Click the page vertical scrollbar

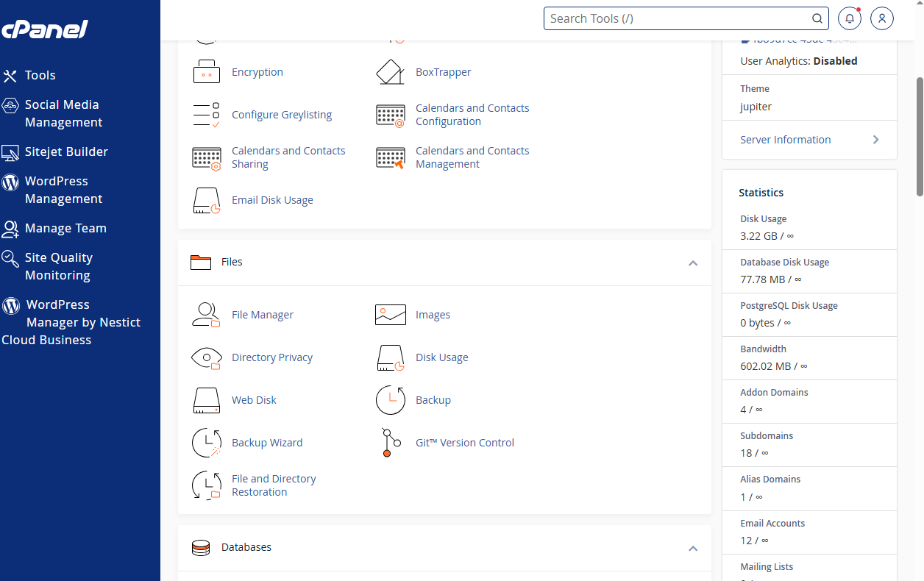pyautogui.click(x=920, y=136)
